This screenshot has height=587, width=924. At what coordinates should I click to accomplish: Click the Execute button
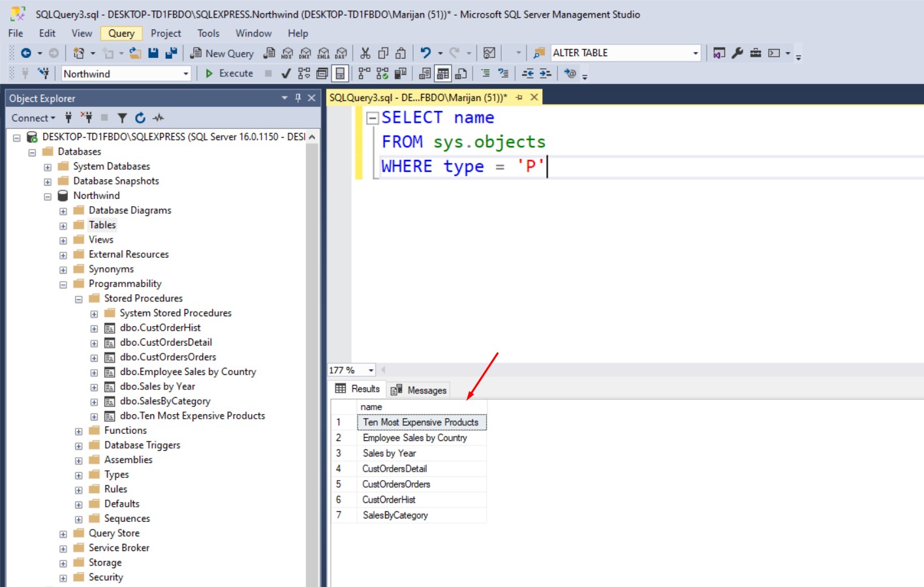[x=229, y=74]
